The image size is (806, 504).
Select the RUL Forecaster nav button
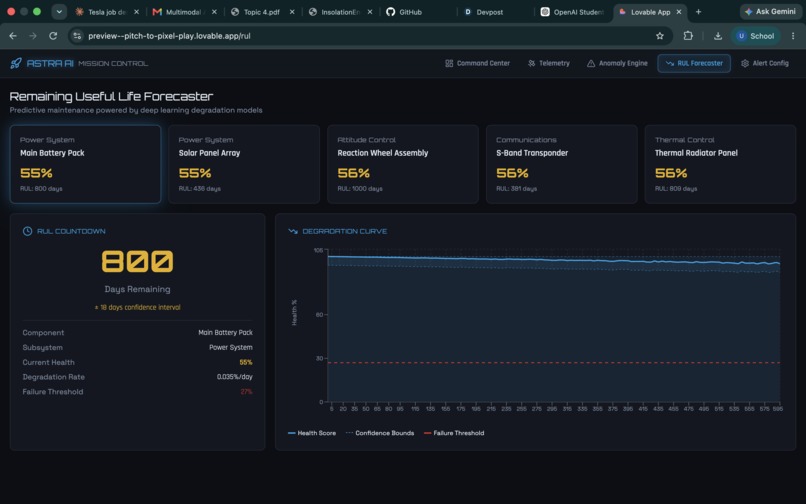click(693, 63)
